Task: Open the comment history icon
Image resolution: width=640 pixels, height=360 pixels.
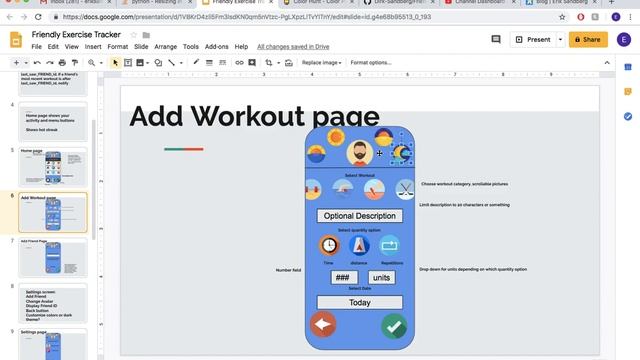Action: pos(496,40)
